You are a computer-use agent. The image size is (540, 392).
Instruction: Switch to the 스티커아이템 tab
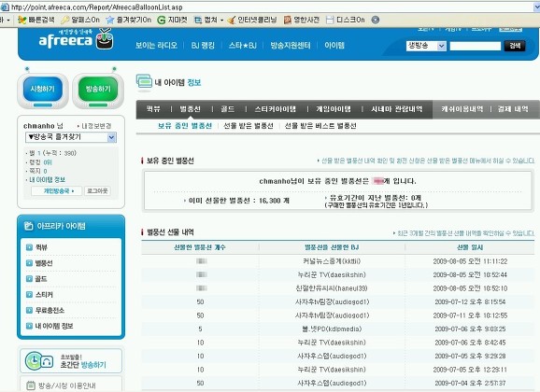276,109
